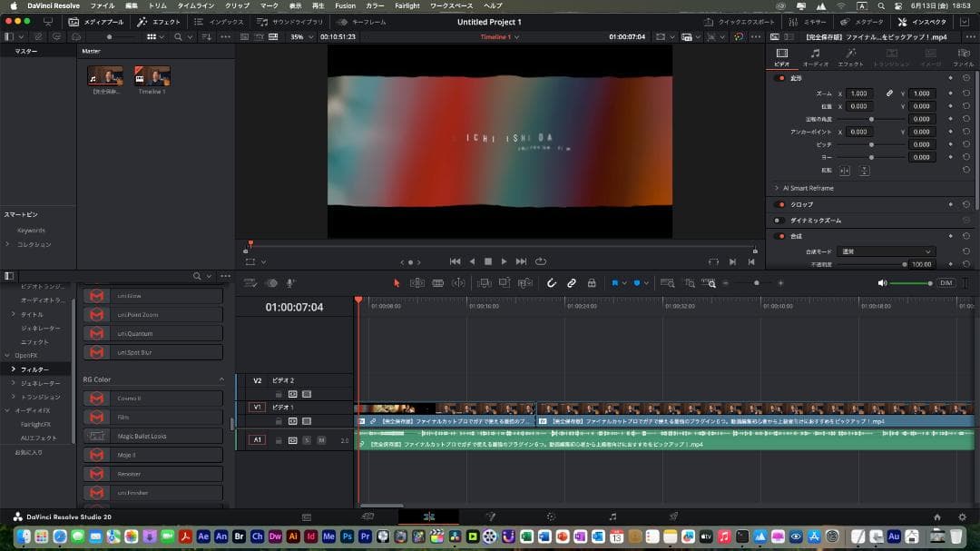980x551 pixels.
Task: Disable the クロップ section toggle
Action: coord(779,204)
